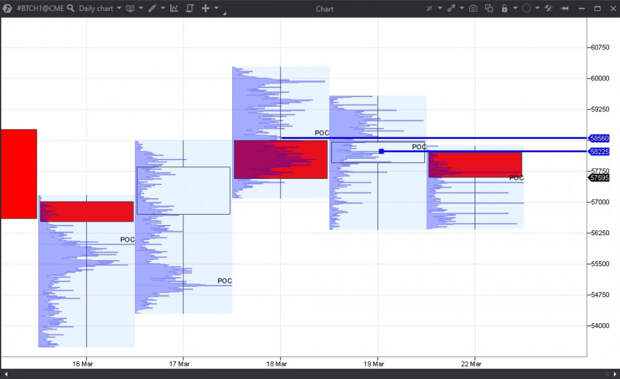Toggle the padlock chart lock icon
Viewport: 620px width, 379px height.
pyautogui.click(x=505, y=8)
